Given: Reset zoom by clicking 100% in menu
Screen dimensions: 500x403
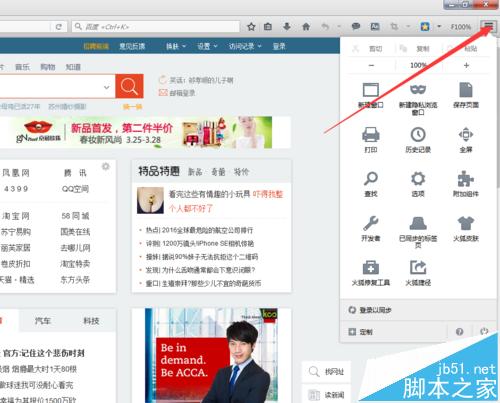Looking at the screenshot, I should click(418, 65).
